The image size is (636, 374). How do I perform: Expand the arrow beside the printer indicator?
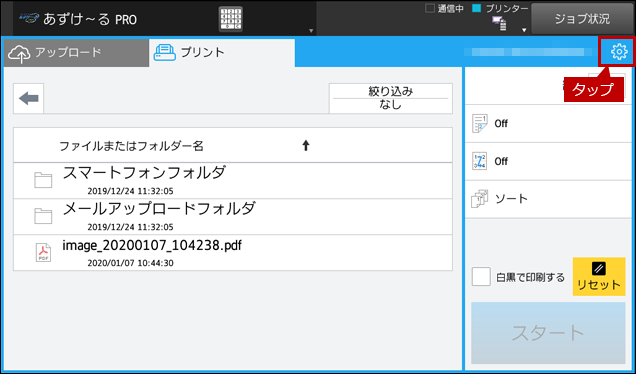[524, 30]
